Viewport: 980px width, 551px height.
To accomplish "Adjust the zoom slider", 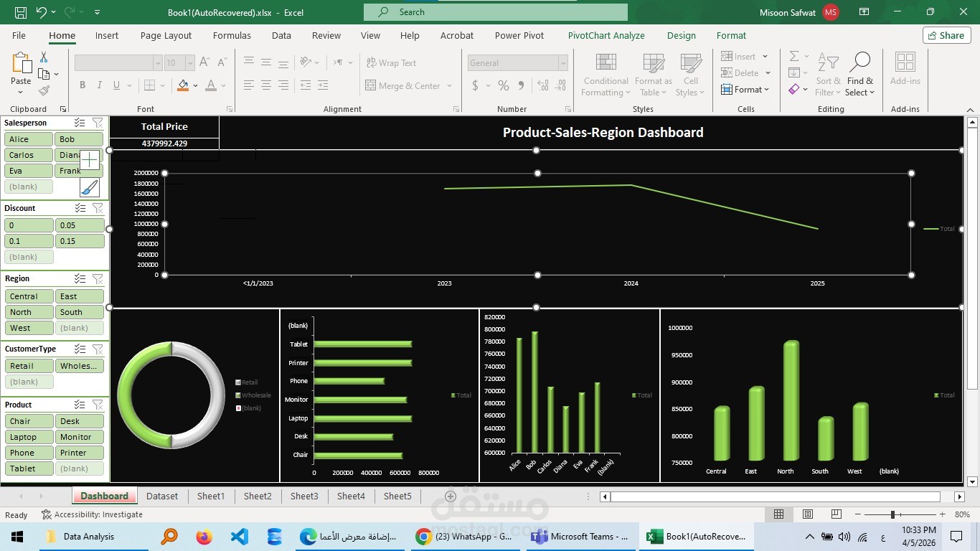I will pyautogui.click(x=893, y=514).
